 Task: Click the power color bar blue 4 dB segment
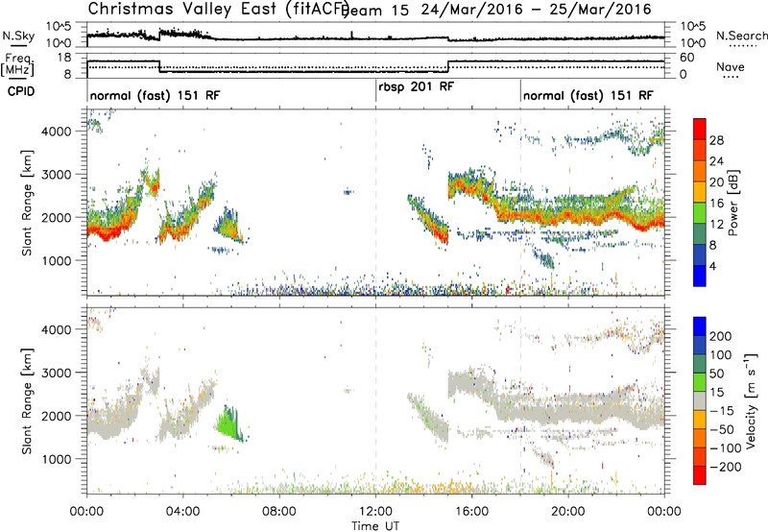[x=700, y=276]
